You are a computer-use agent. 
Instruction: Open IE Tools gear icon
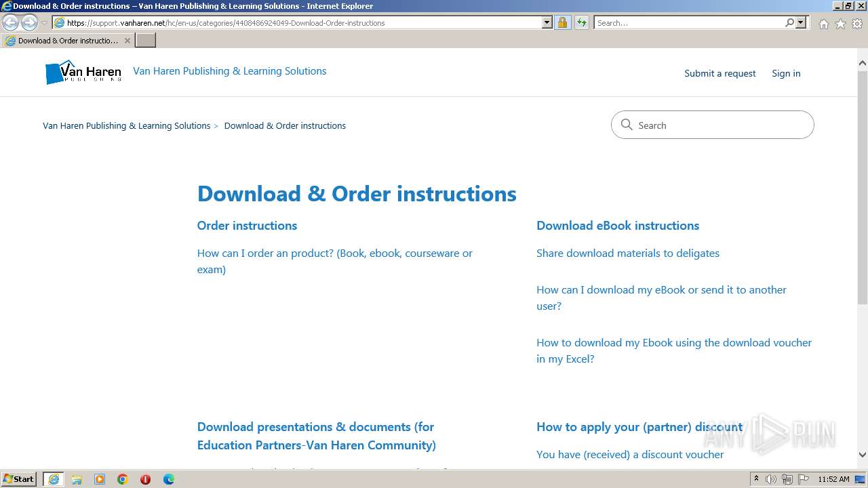[857, 24]
